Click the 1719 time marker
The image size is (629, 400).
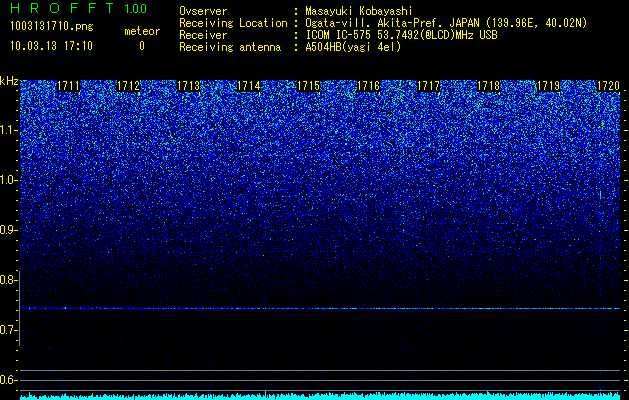(x=548, y=86)
